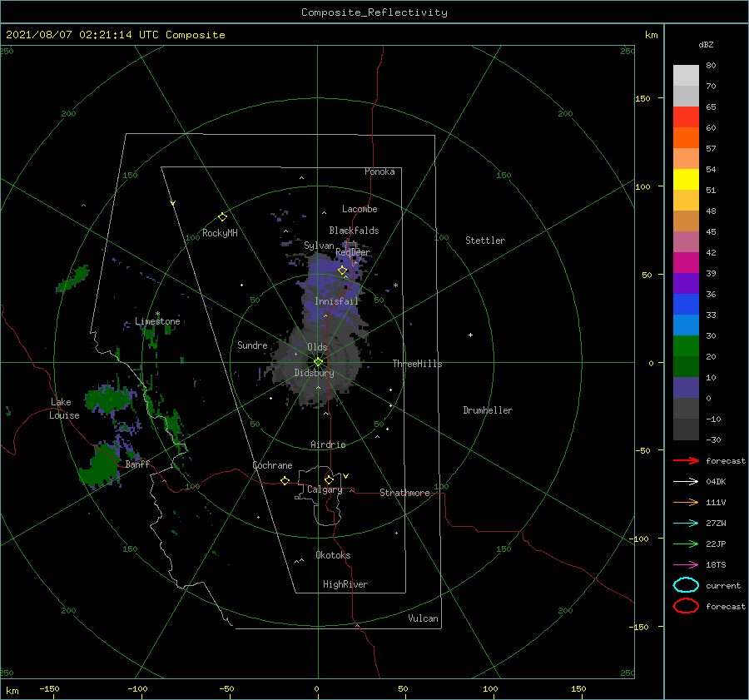The image size is (749, 700).
Task: Click the HighRiver label
Action: coord(345,584)
